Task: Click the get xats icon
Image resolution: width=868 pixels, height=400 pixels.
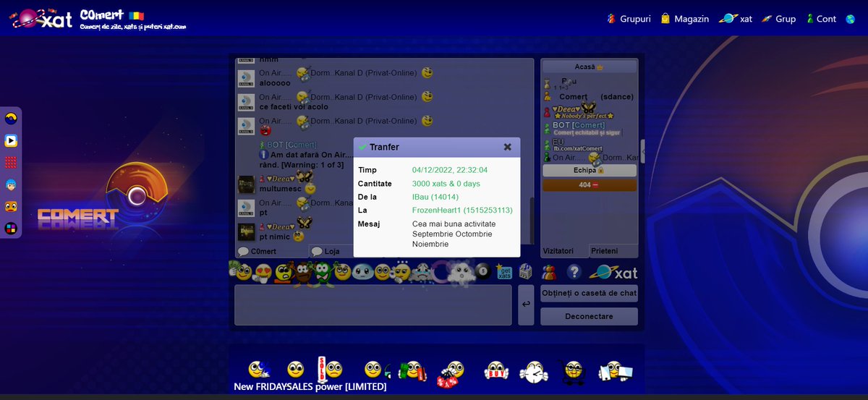Action: pos(505,272)
